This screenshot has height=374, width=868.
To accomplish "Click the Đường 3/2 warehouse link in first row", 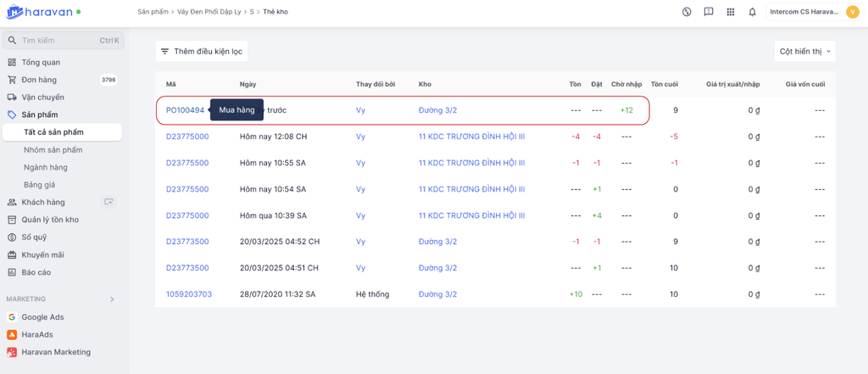I will click(x=437, y=110).
